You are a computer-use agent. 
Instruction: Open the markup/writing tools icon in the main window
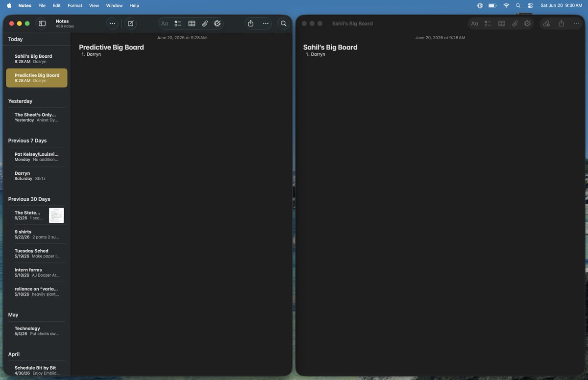(x=218, y=24)
